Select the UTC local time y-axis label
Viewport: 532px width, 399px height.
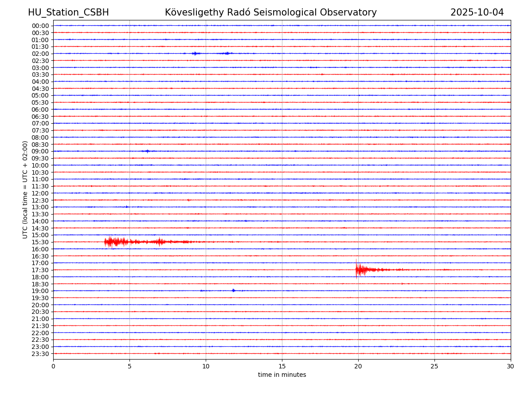coord(25,189)
